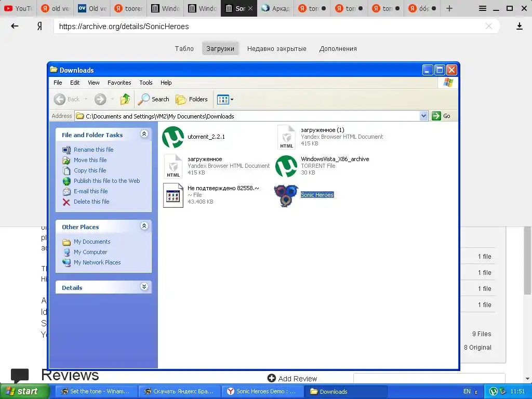Open the File menu
This screenshot has width=532, height=399.
pos(58,83)
